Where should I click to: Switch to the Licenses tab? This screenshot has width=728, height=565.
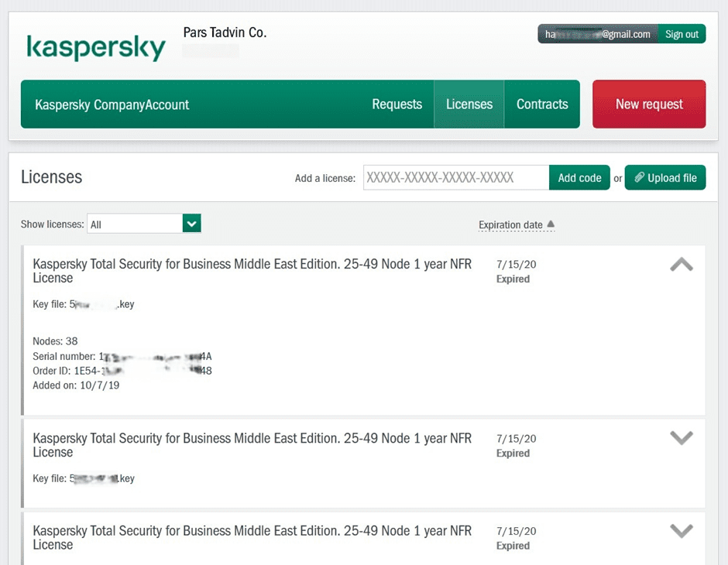[469, 104]
